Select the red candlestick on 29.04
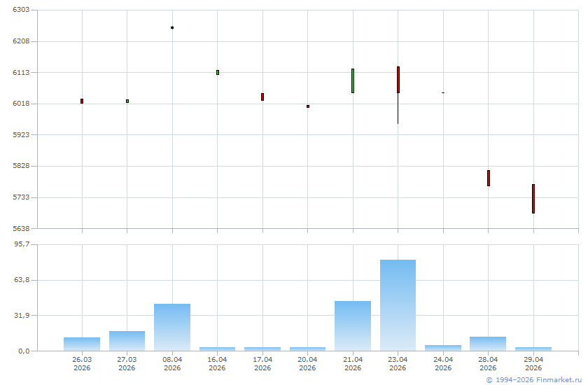Viewport: 588px width, 385px height. click(x=533, y=199)
